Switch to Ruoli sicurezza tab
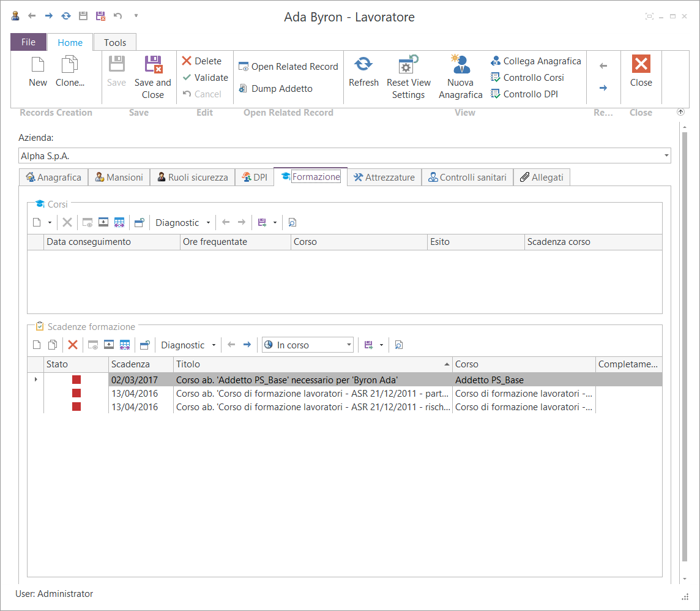The image size is (700, 611). point(192,178)
